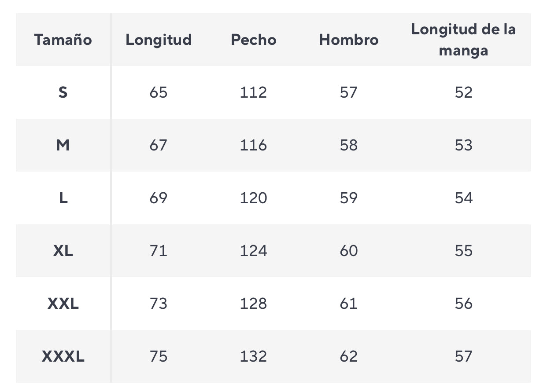Select the S size row label
The width and height of the screenshot is (547, 392).
pyautogui.click(x=63, y=92)
